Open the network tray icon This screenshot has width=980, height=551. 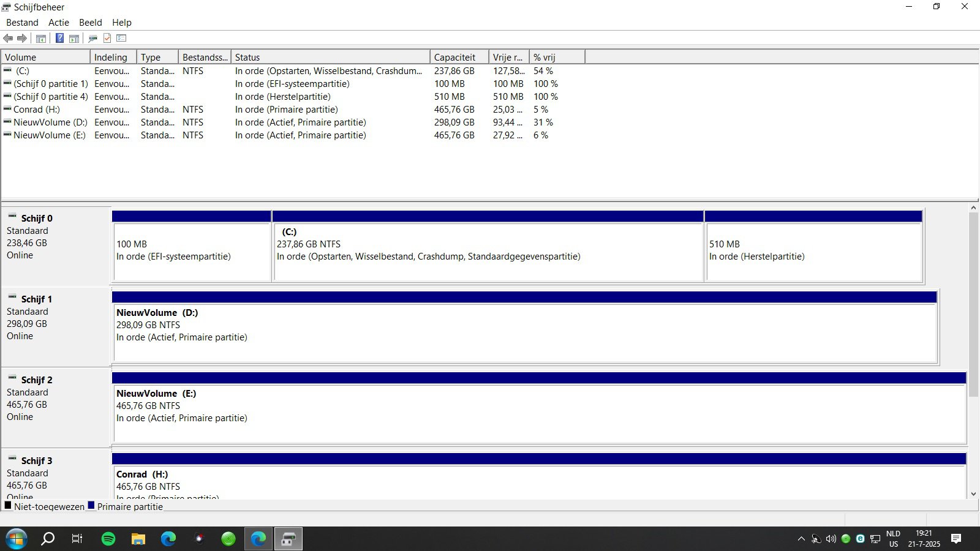875,539
